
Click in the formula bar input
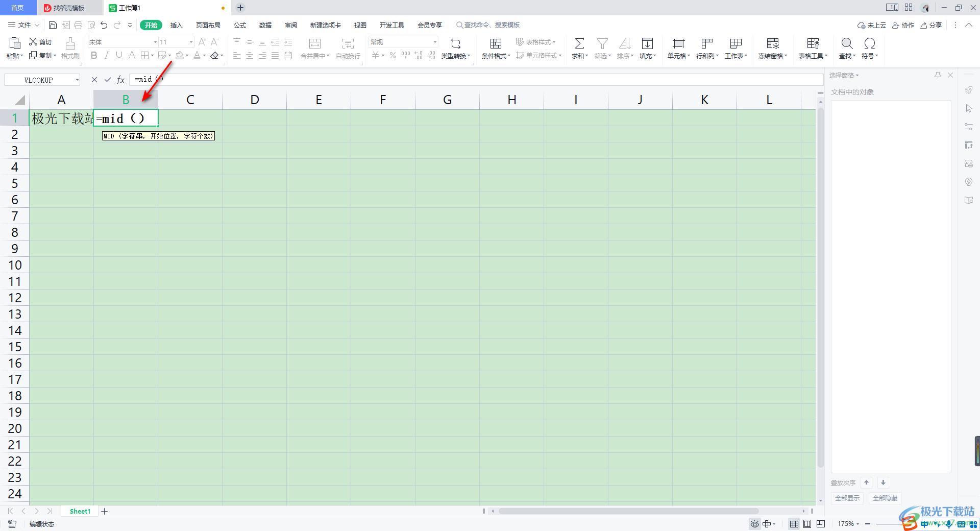(x=476, y=80)
